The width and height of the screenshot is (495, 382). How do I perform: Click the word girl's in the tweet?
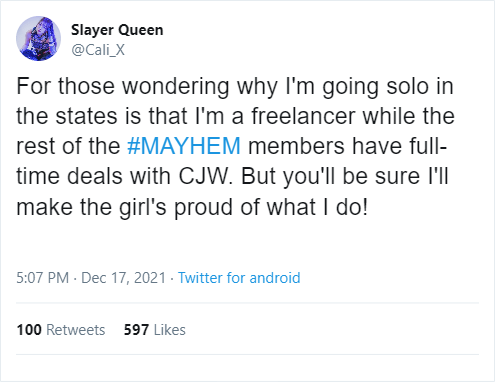click(143, 208)
